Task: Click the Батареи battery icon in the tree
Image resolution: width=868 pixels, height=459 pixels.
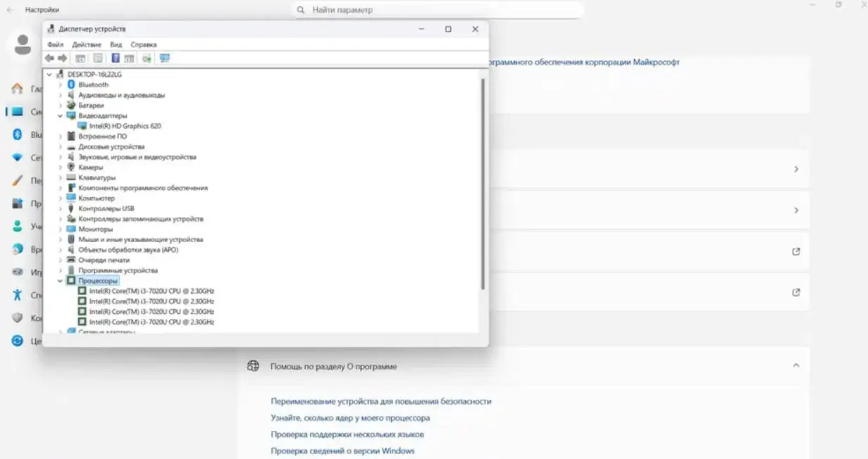Action: click(70, 105)
